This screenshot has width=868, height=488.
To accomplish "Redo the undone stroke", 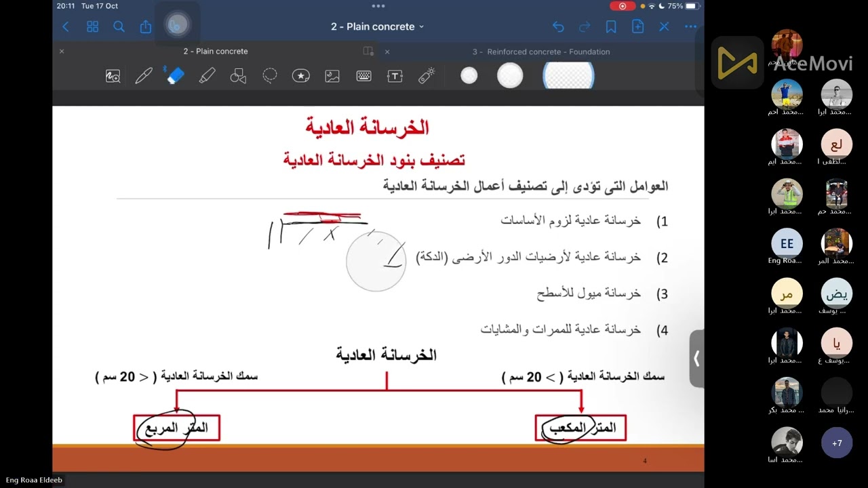I will coord(585,27).
